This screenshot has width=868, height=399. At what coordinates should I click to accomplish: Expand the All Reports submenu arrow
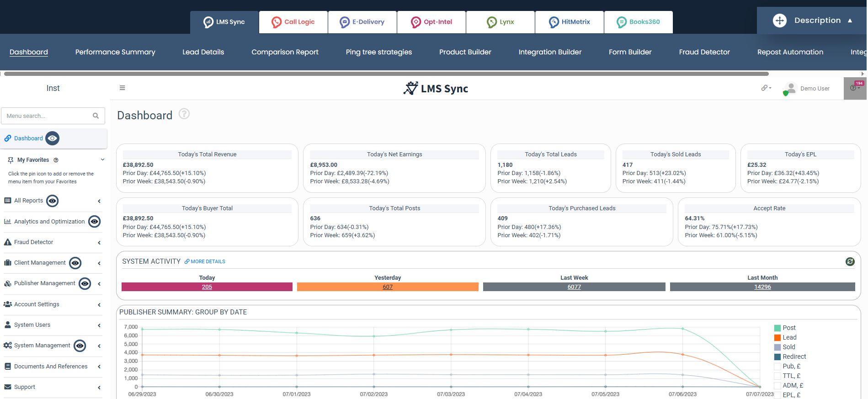pyautogui.click(x=99, y=201)
